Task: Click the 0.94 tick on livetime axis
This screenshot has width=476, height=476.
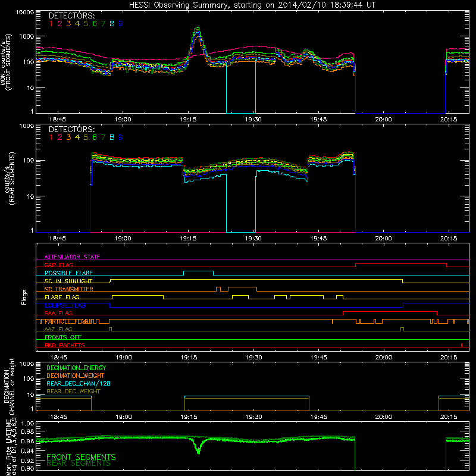Action: point(27,451)
